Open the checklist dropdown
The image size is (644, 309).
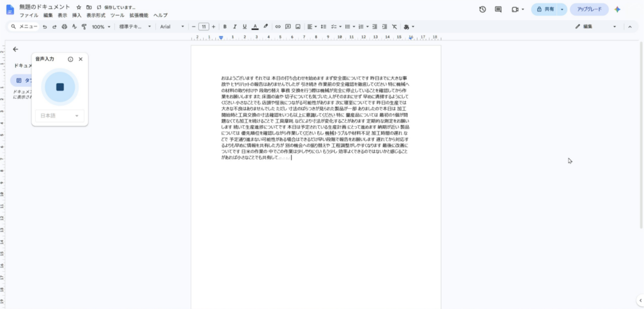[x=336, y=26]
